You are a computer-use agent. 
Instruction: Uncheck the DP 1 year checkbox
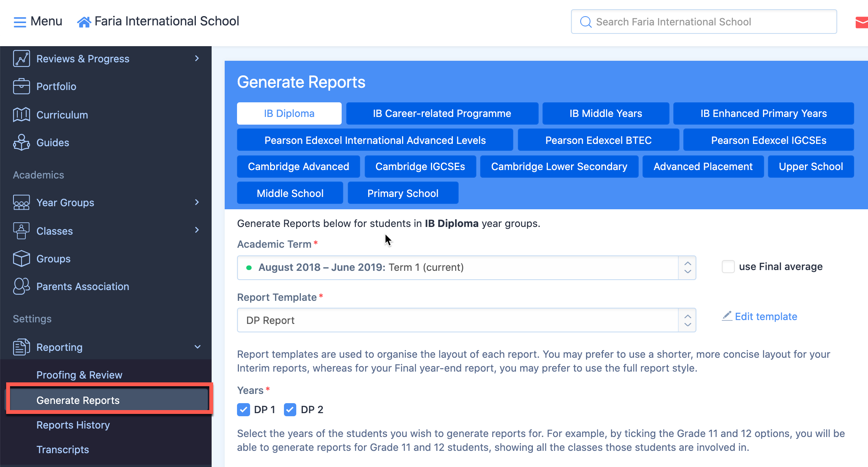tap(244, 410)
